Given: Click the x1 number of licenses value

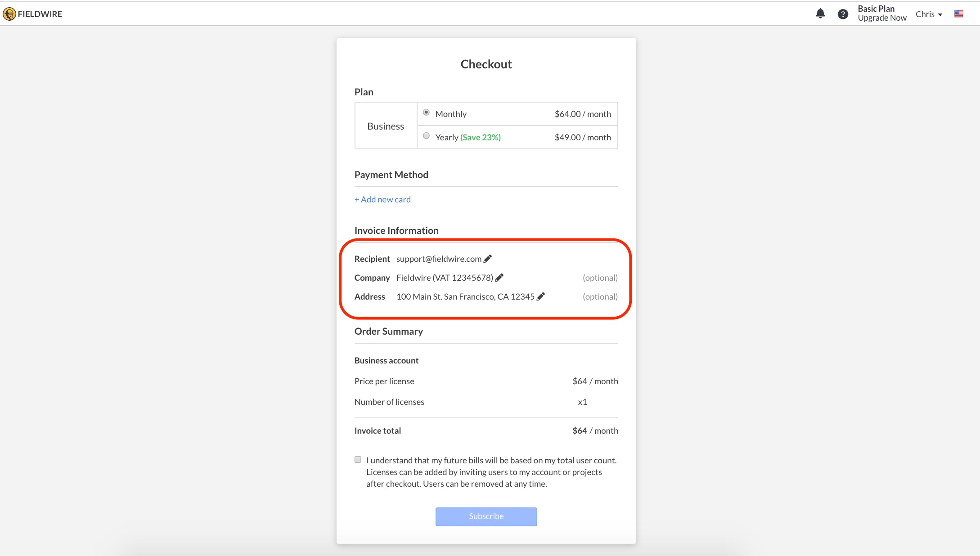Looking at the screenshot, I should click(x=582, y=402).
